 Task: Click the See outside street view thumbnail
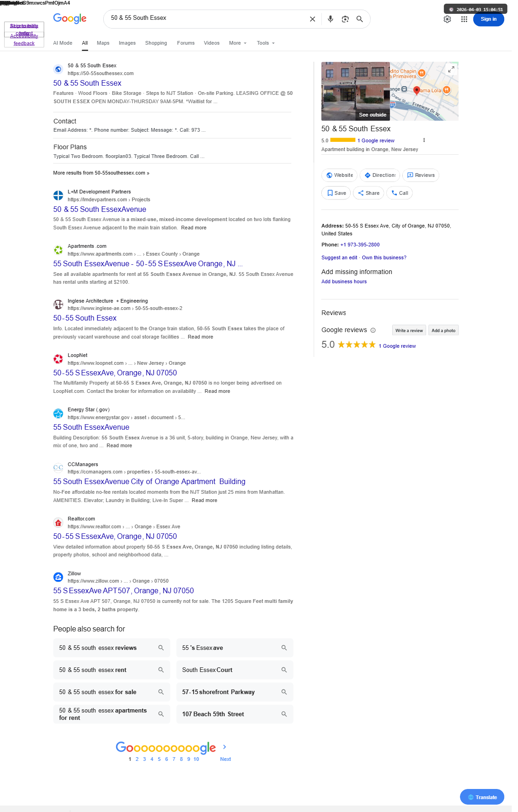[355, 91]
